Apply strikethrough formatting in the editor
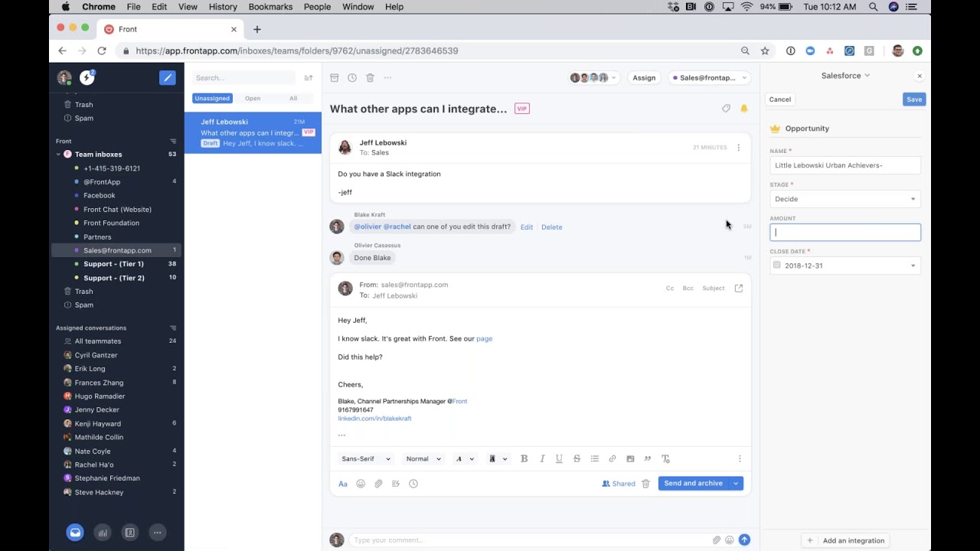 tap(577, 458)
